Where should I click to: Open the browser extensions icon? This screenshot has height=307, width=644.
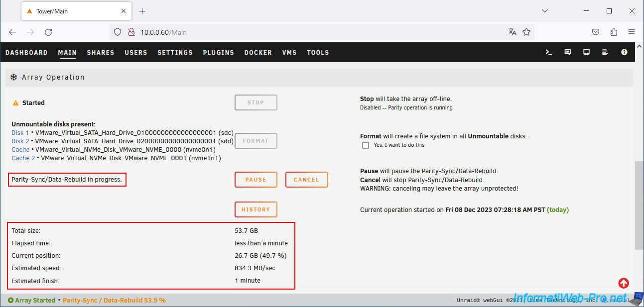tap(614, 32)
